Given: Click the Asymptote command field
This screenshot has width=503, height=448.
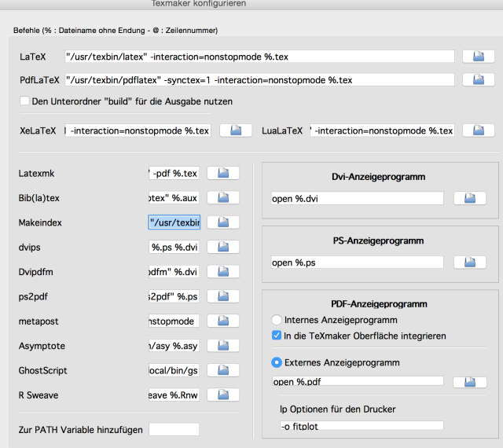Looking at the screenshot, I should pyautogui.click(x=174, y=345).
